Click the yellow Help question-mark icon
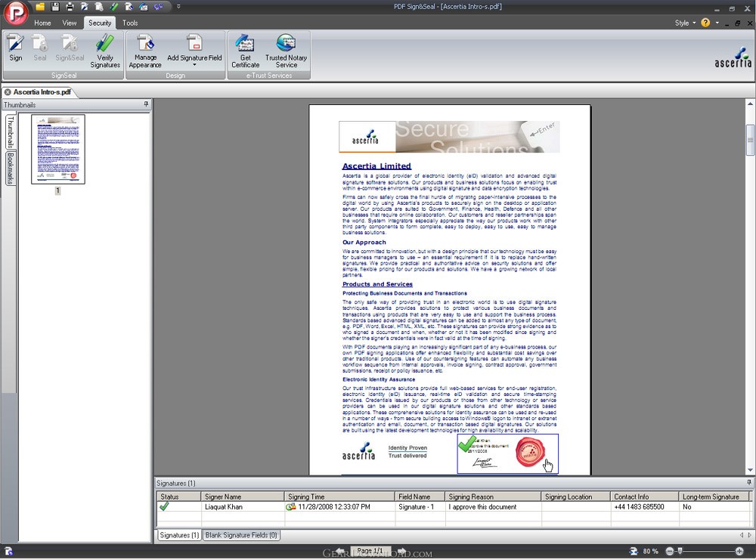Image resolution: width=756 pixels, height=560 pixels. (705, 23)
